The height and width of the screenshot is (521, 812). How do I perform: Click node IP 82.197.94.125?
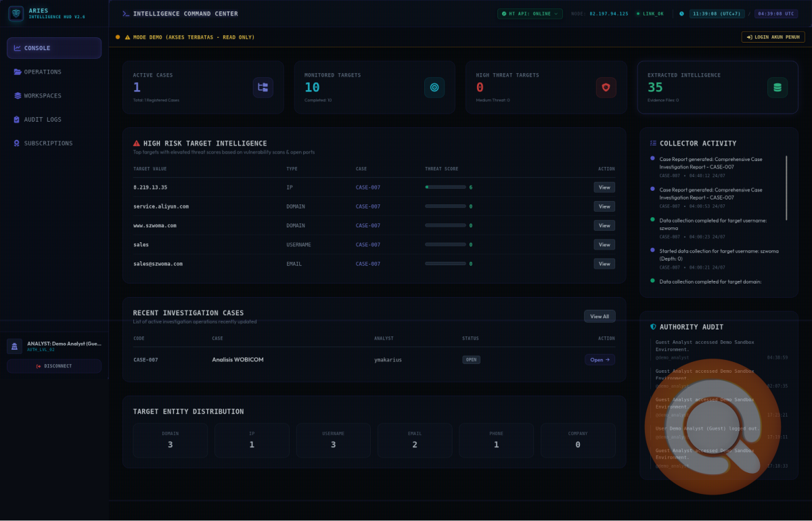609,14
